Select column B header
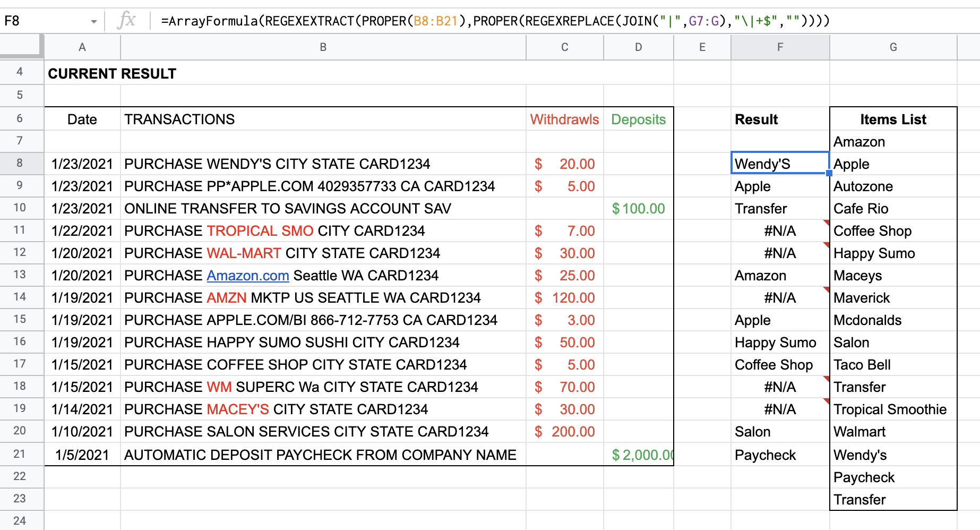 point(323,47)
